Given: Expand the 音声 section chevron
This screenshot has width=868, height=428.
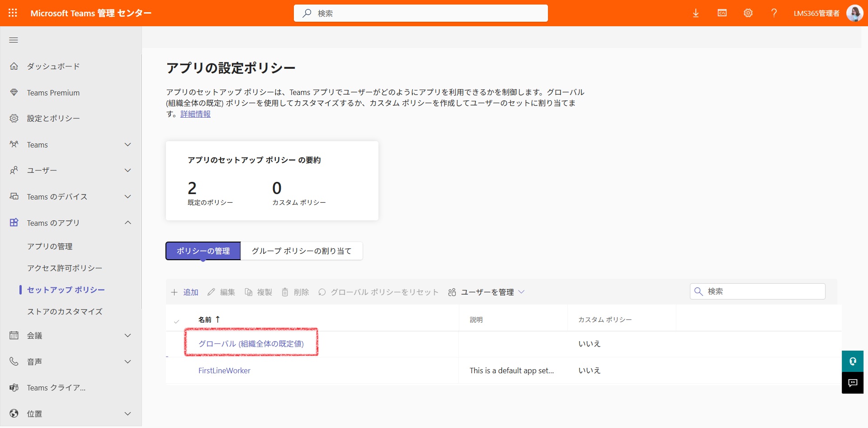Looking at the screenshot, I should [128, 361].
